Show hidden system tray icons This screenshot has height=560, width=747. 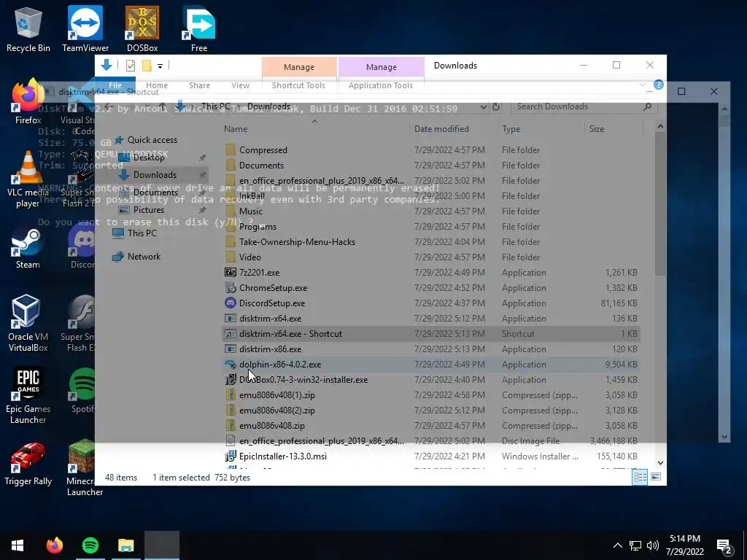pyautogui.click(x=617, y=545)
